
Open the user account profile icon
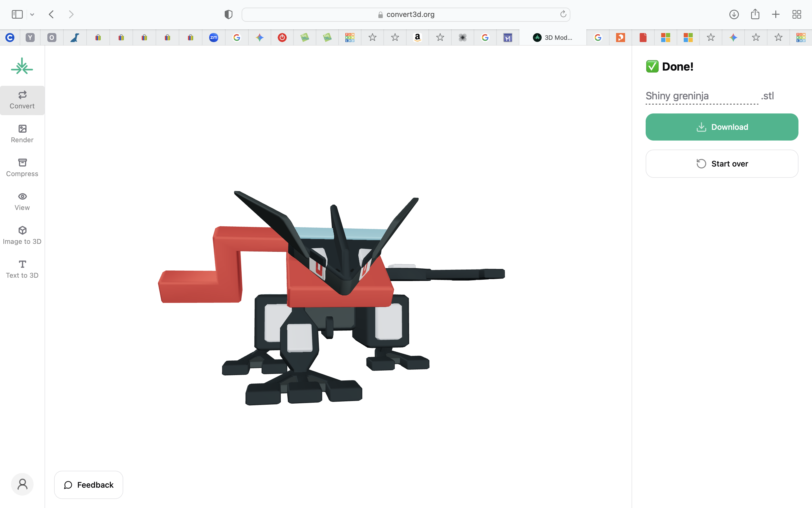[22, 484]
